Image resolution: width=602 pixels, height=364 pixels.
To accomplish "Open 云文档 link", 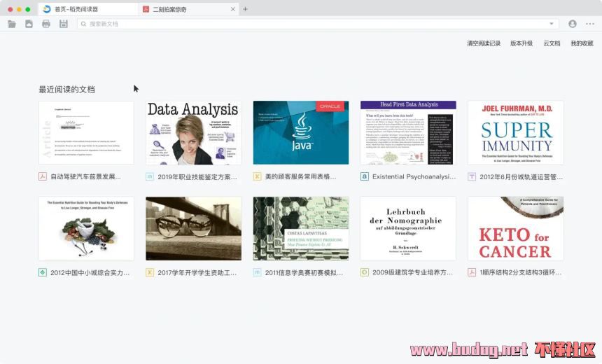I will (552, 43).
